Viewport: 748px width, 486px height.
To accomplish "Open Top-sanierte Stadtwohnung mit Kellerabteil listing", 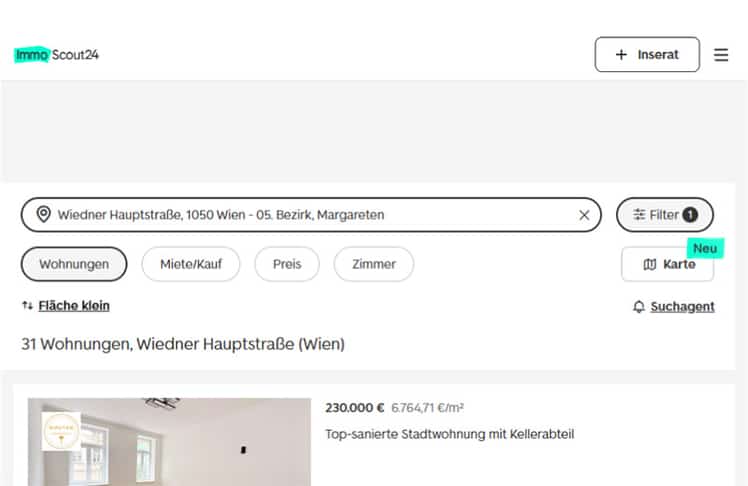I will pyautogui.click(x=449, y=434).
